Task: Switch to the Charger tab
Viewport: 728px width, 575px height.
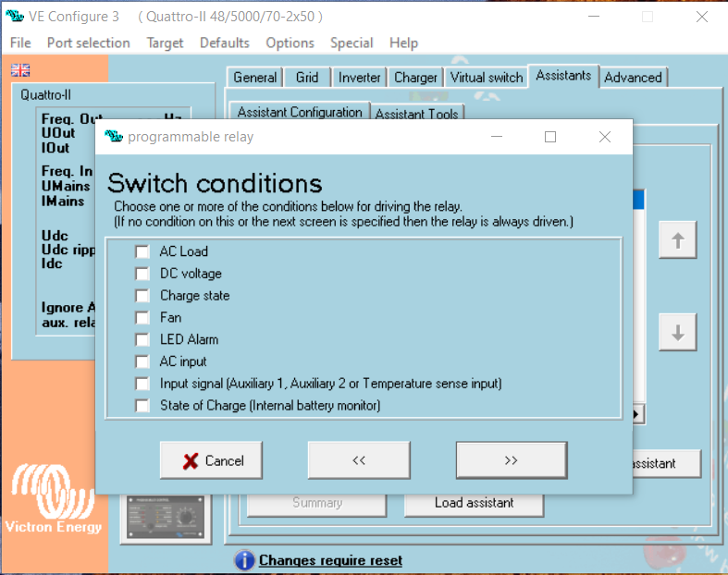Action: click(x=415, y=77)
